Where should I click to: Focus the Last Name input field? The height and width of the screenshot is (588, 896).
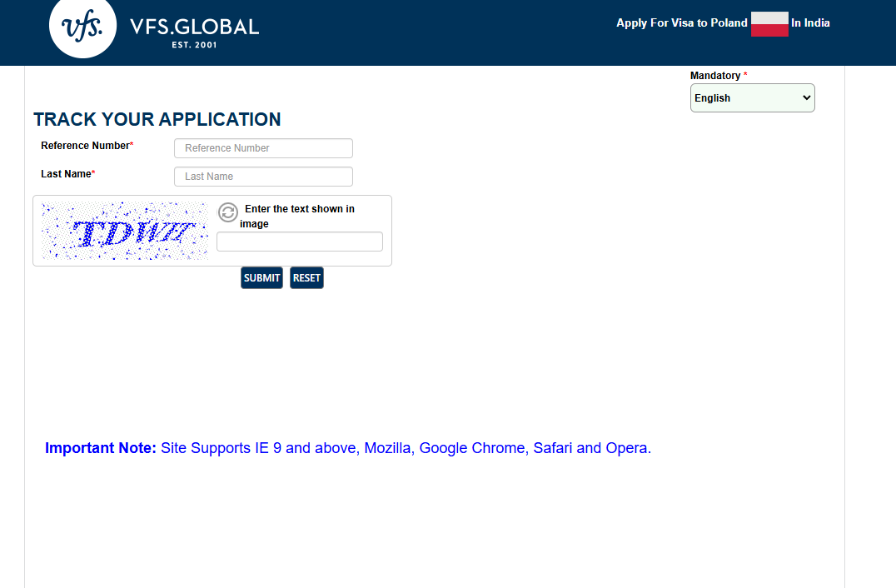pos(263,176)
